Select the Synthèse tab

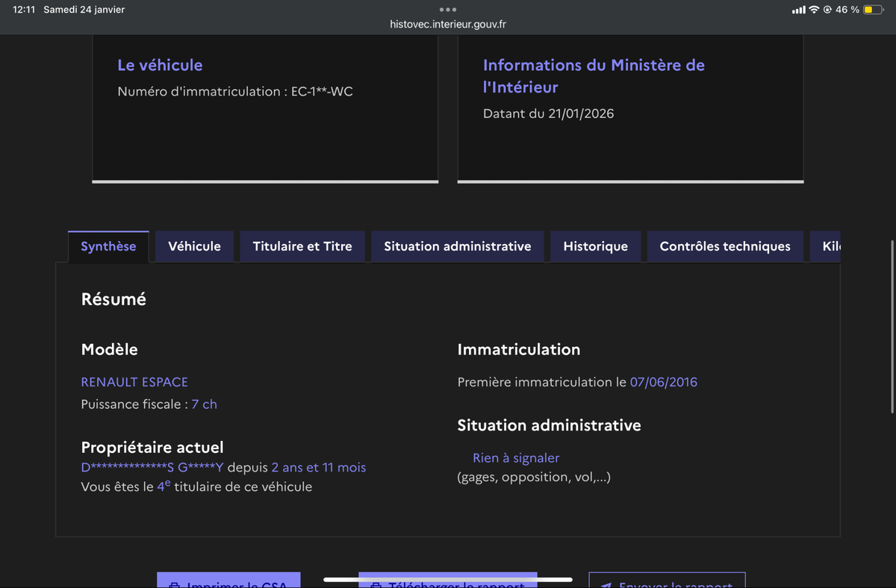[x=108, y=245]
